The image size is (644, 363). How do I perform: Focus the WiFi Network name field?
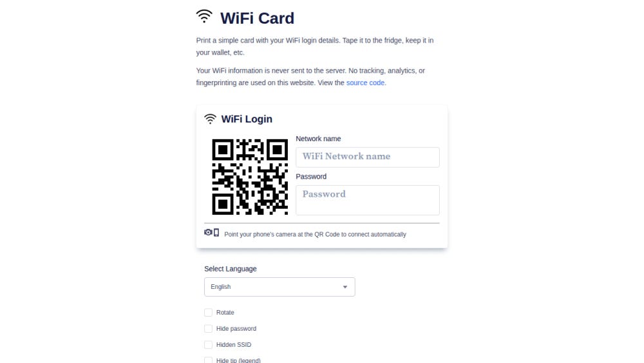tap(368, 157)
